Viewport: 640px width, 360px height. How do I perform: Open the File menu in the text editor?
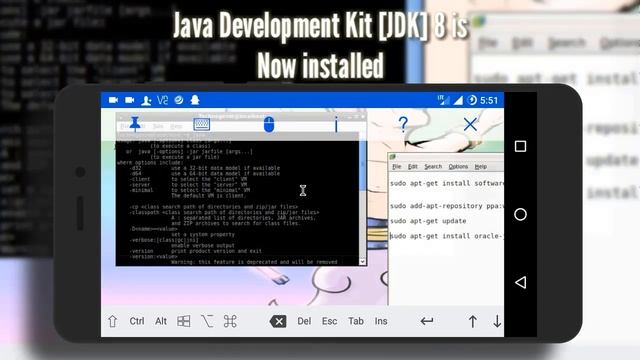[396, 167]
